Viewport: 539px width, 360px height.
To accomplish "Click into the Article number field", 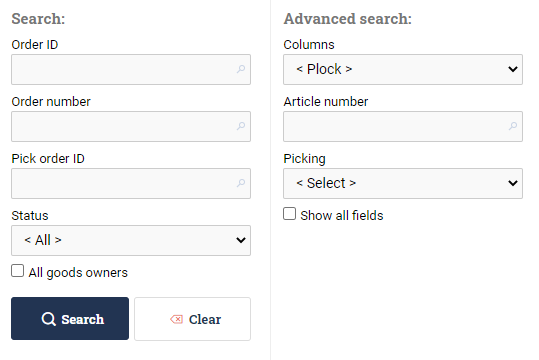I will coord(403,126).
